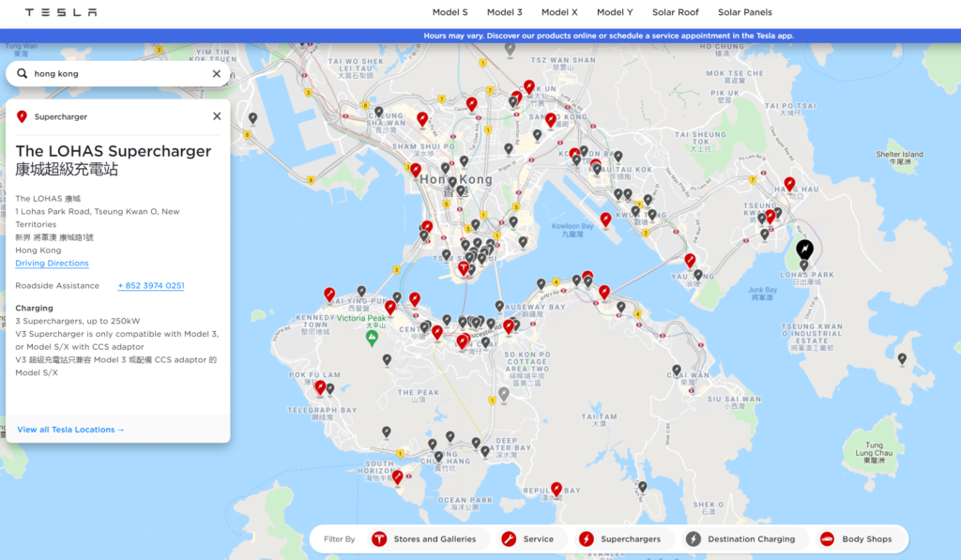Click the 'Shelter Island' map label
Viewport: 961px width, 560px height.
(x=899, y=158)
